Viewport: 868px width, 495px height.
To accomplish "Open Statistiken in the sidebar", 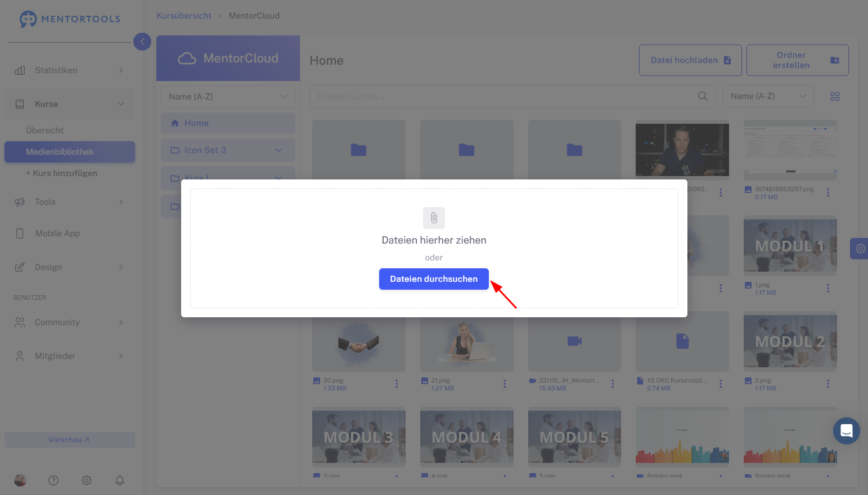I will click(x=70, y=70).
